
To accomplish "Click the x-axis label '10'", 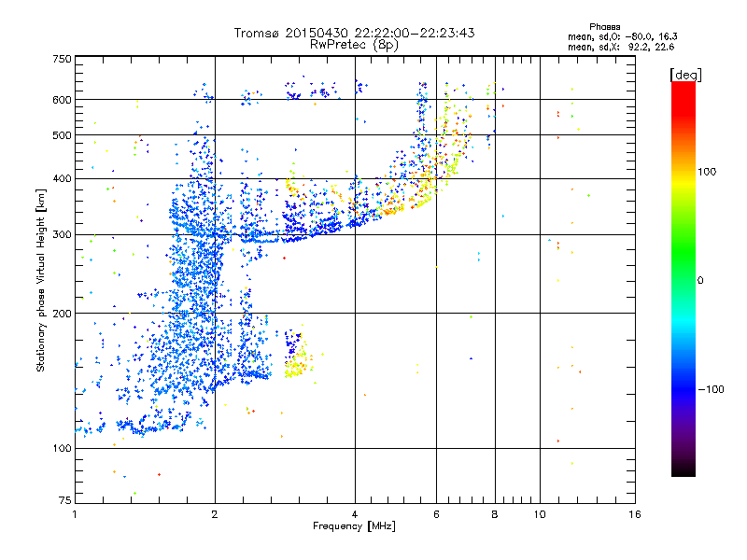I will (x=540, y=514).
